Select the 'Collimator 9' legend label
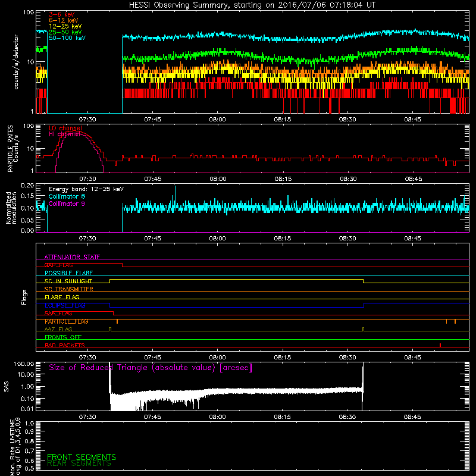Image resolution: width=476 pixels, height=476 pixels. coord(67,203)
